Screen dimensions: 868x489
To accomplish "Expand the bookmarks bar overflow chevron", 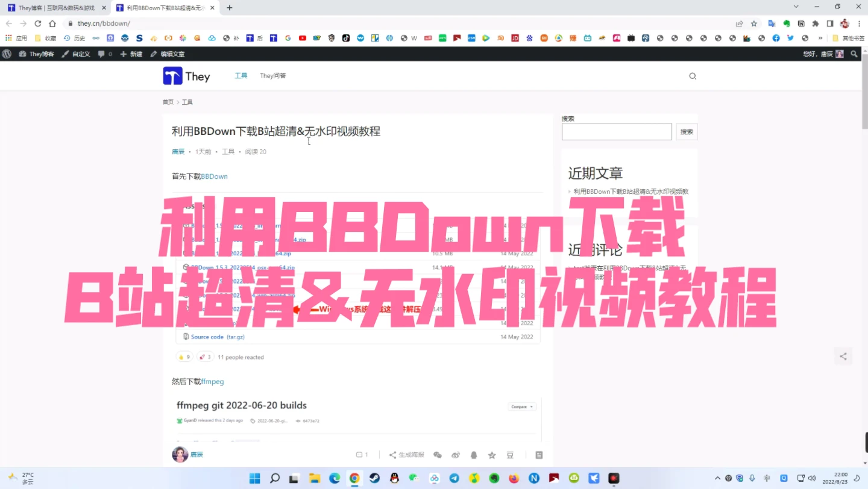I will (820, 38).
